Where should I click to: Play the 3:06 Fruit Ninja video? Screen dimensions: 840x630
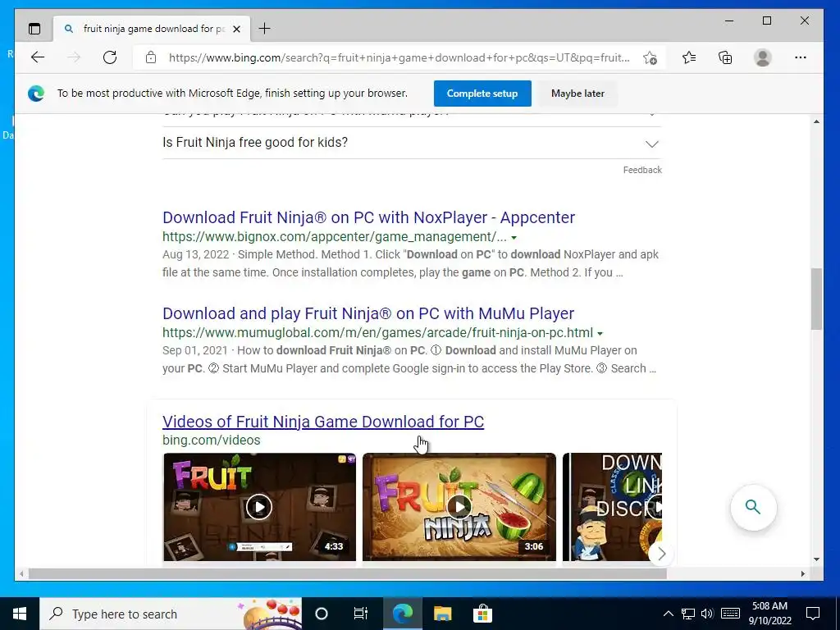(x=459, y=507)
